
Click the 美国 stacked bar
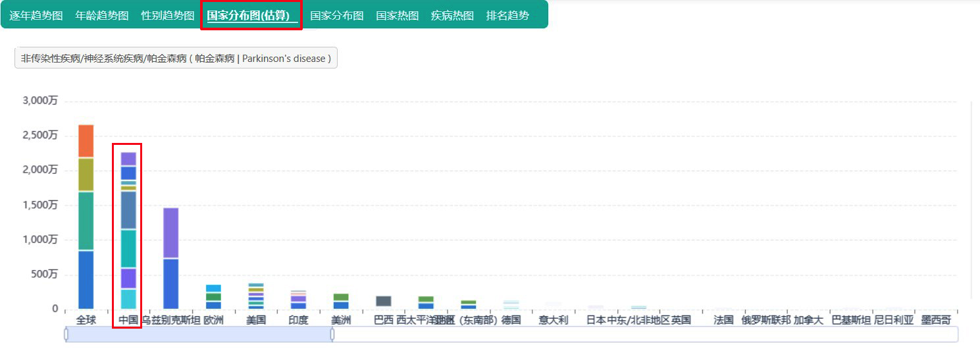click(256, 296)
